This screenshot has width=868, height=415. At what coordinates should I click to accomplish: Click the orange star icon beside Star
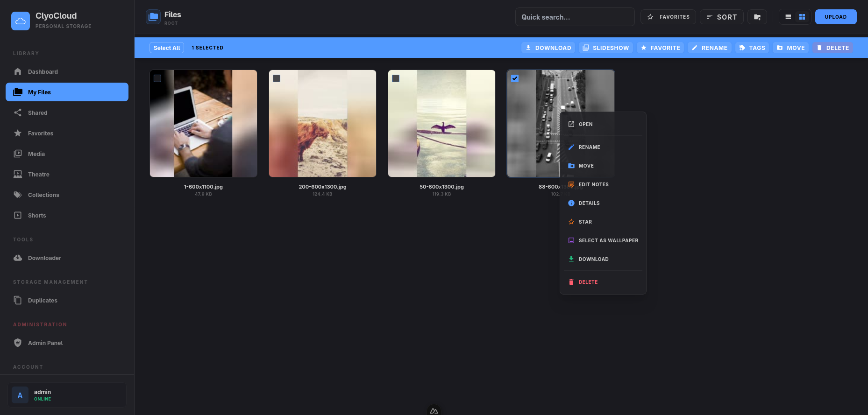click(571, 222)
